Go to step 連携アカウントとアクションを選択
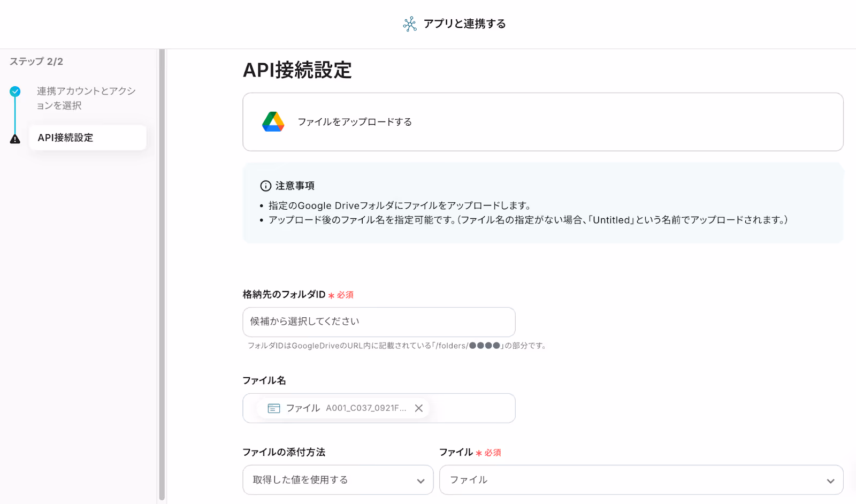The height and width of the screenshot is (504, 856). coord(86,98)
